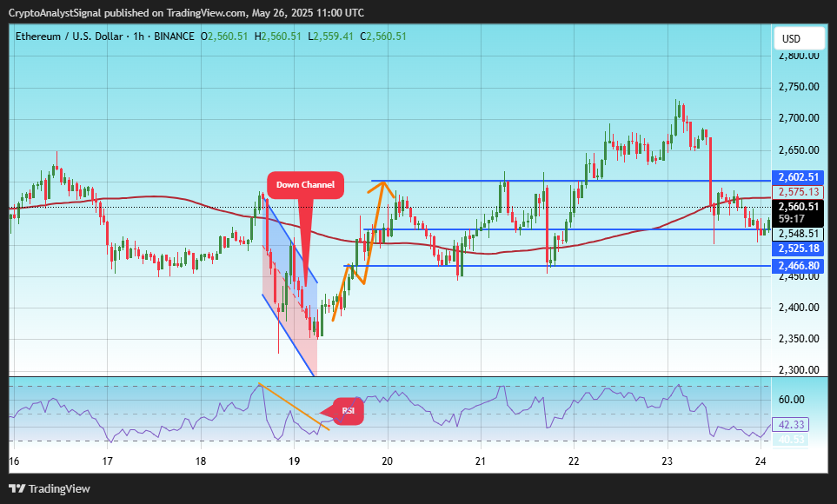837x504 pixels.
Task: Click the USD currency button
Action: pos(799,38)
